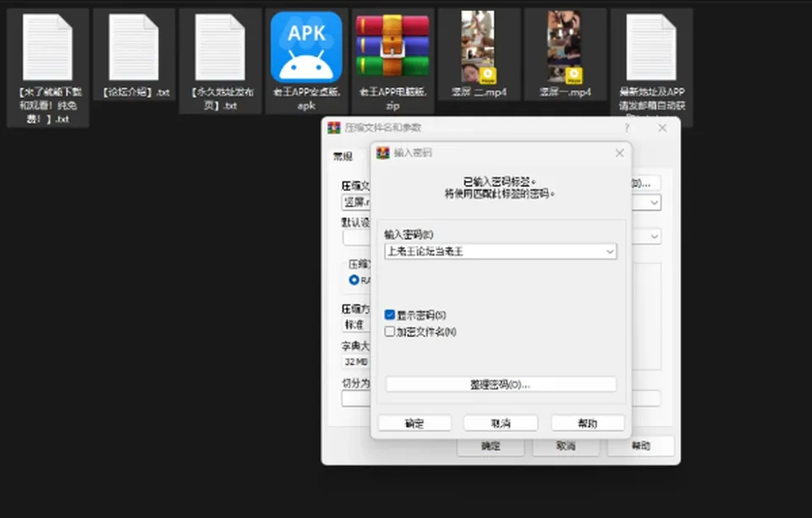Screen dimensions: 812x518
Task: Select the 竖屏 二.mp4 video thumbnail
Action: [479, 47]
